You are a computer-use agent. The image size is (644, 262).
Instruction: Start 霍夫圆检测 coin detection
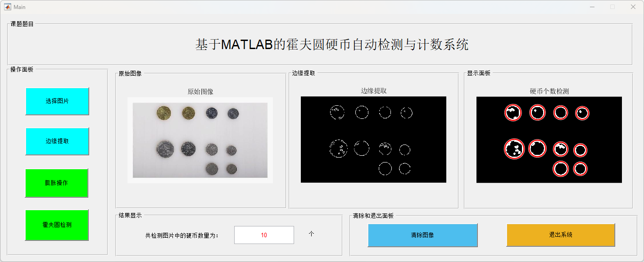pyautogui.click(x=57, y=225)
